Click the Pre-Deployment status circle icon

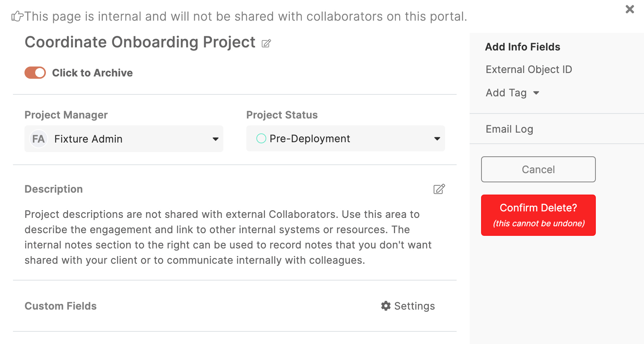tap(261, 138)
